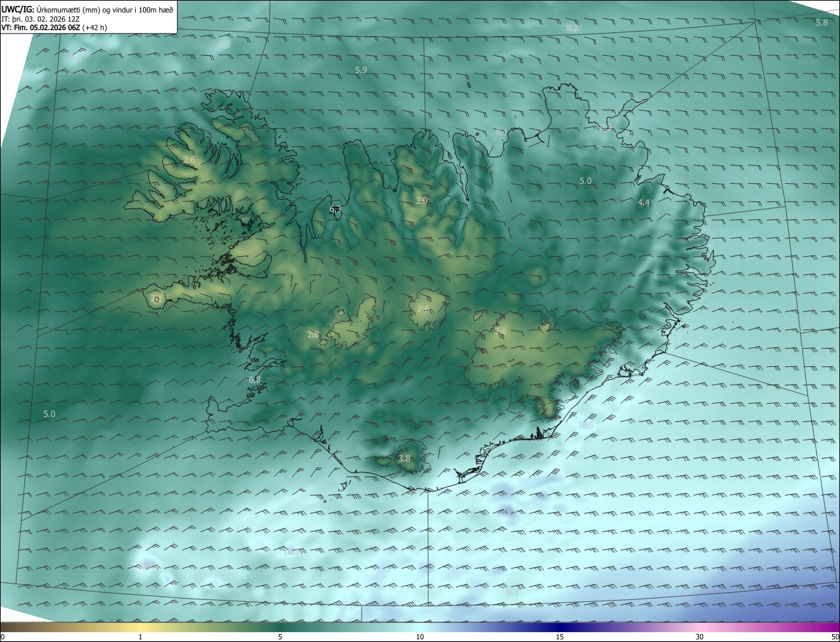Click the 1 tick on the color scale
The height and width of the screenshot is (642, 840).
pyautogui.click(x=140, y=637)
